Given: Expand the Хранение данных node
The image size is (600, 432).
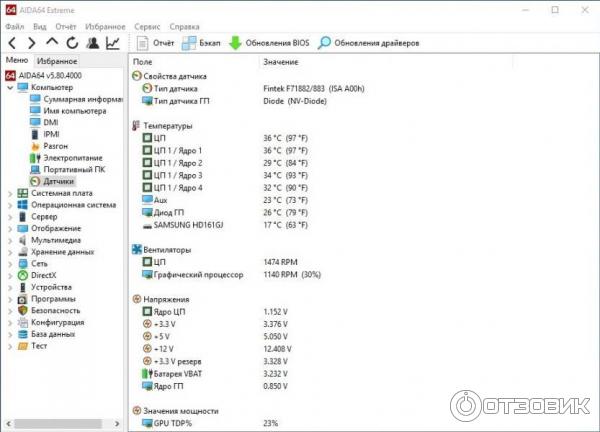Looking at the screenshot, I should 10,253.
